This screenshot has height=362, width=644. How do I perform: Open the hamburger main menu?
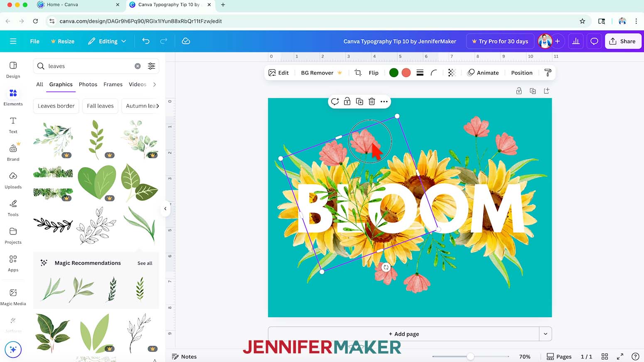coord(13,41)
